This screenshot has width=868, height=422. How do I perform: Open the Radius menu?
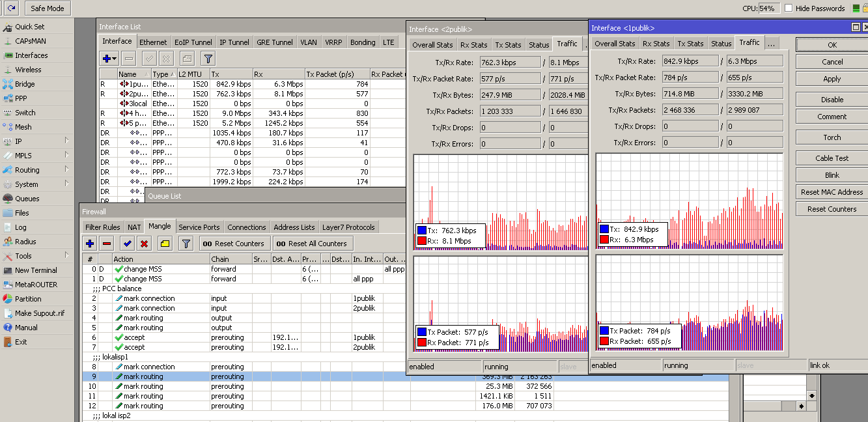point(25,242)
